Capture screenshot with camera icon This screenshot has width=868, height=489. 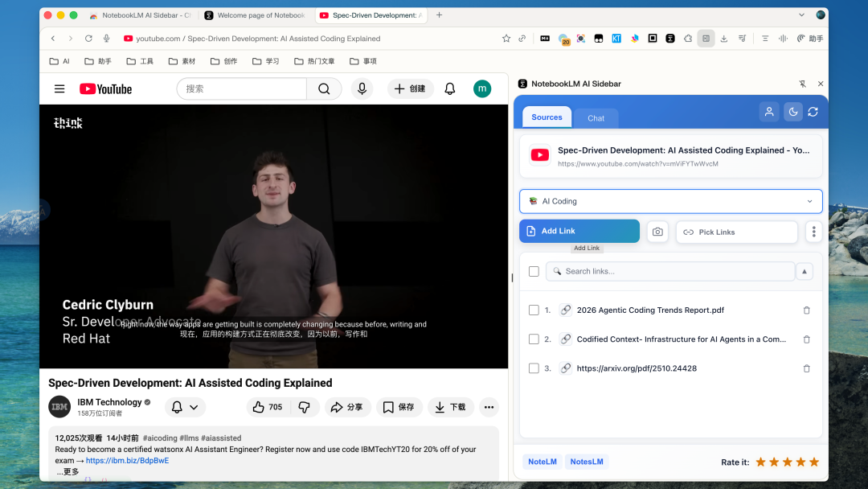tap(657, 232)
